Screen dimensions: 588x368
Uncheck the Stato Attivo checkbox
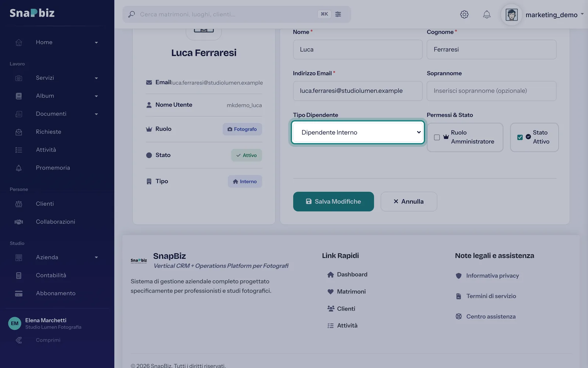[520, 137]
